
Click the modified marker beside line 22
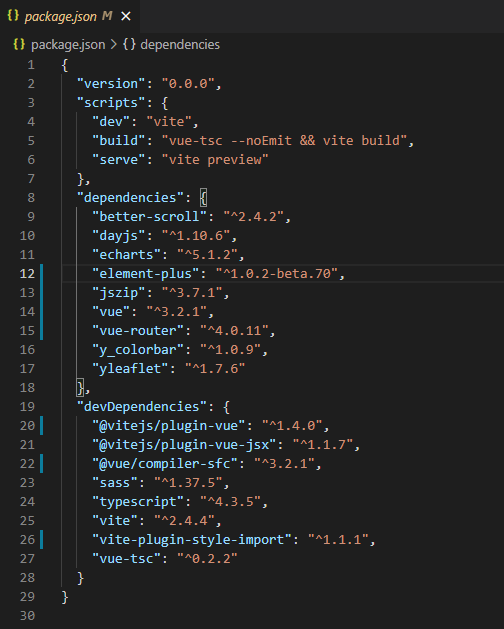tap(41, 464)
